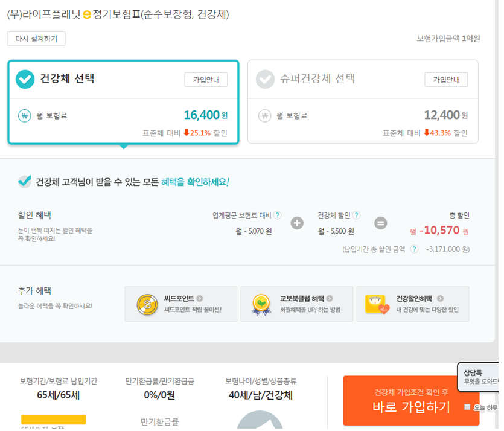The image size is (504, 431).
Task: Click the 혜택을 확인하세요! teal text
Action: pos(195,182)
